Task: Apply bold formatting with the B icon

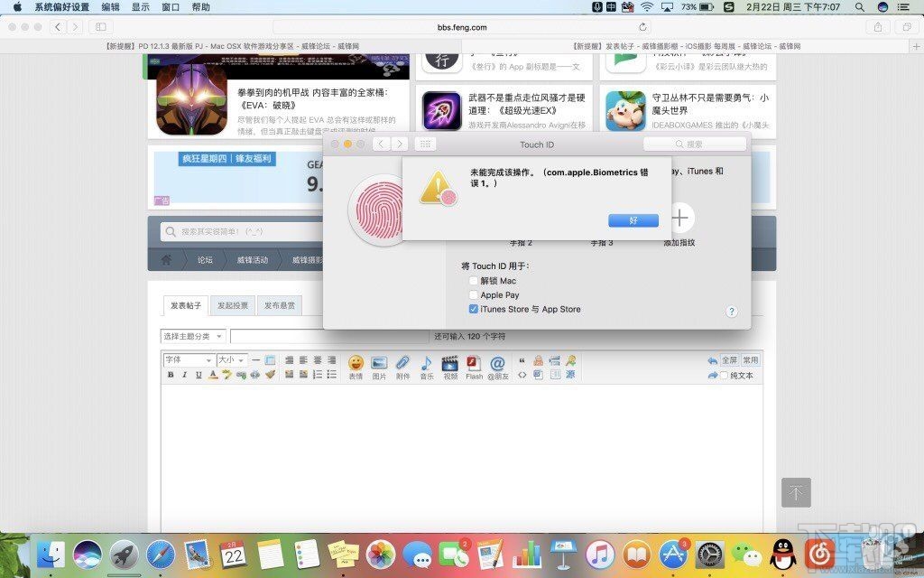Action: click(171, 374)
